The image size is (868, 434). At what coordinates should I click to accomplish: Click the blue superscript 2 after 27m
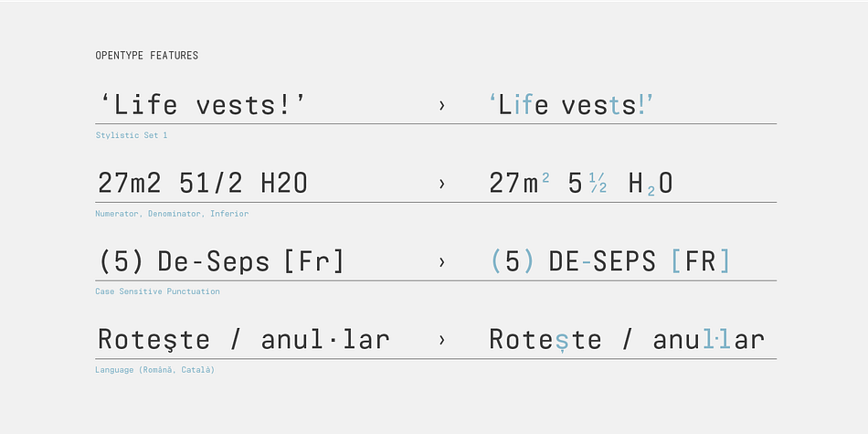(x=545, y=177)
